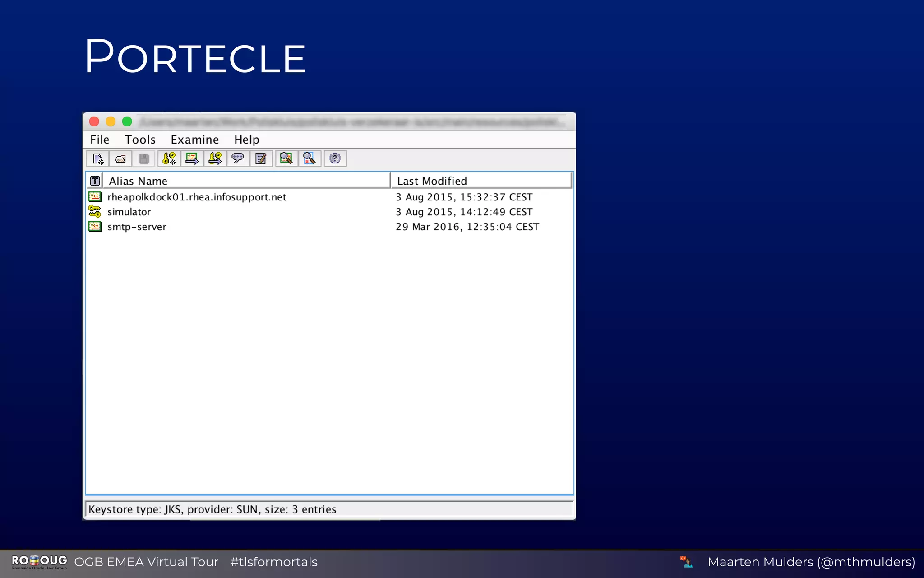924x578 pixels.
Task: Click the Generate Key Pair icon
Action: [x=169, y=158]
